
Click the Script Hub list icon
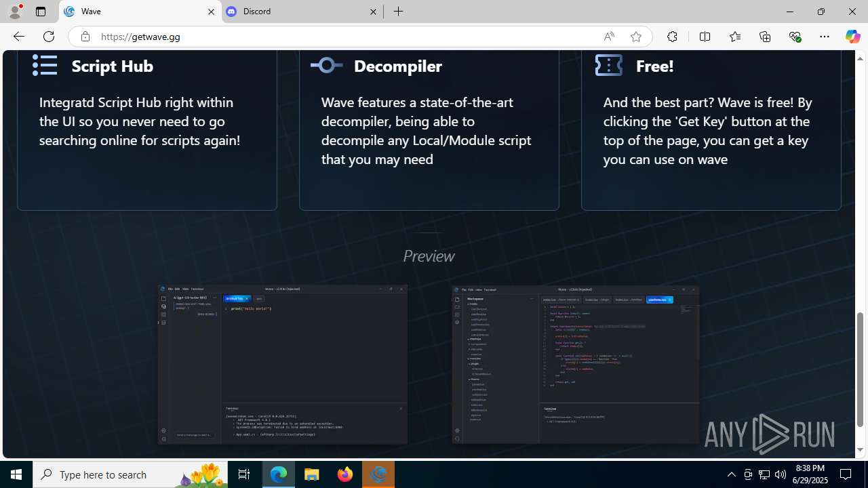(45, 65)
